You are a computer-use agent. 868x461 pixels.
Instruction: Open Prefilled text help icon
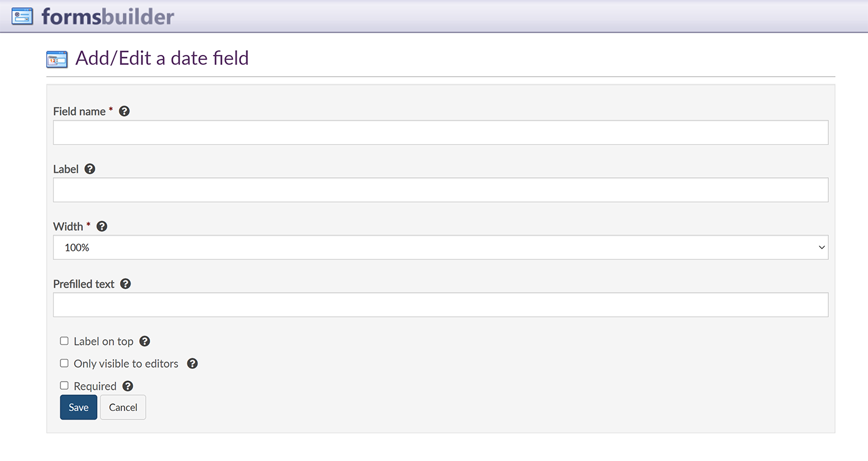(126, 284)
